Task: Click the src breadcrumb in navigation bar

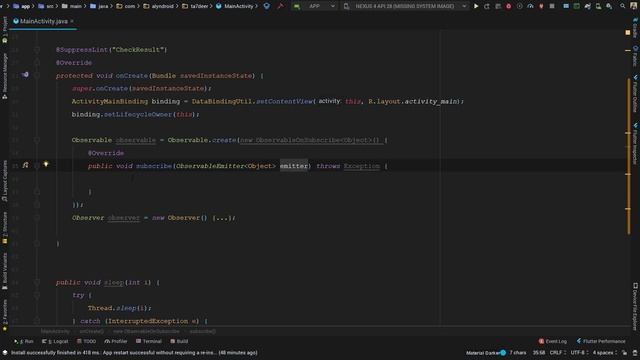Action: 46,6
